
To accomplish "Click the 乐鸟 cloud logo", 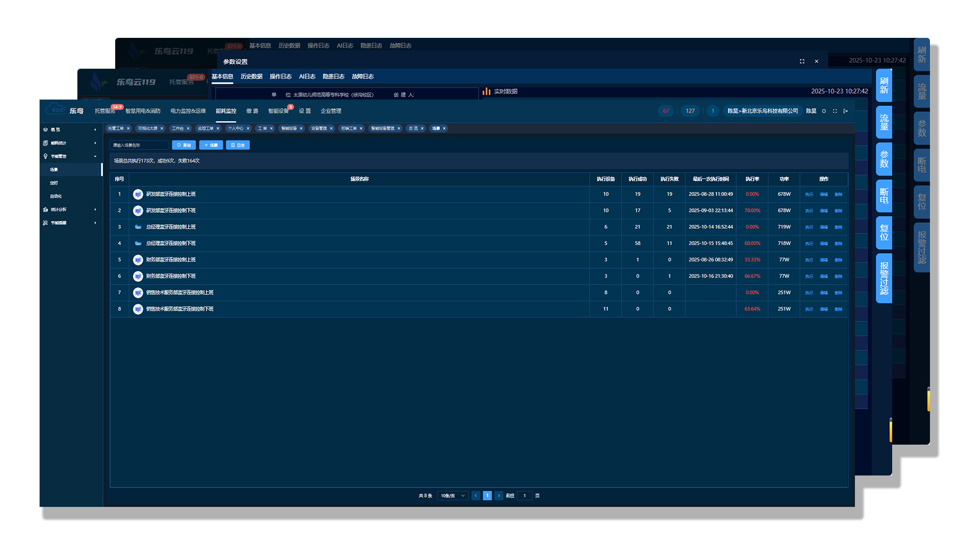I will pyautogui.click(x=56, y=110).
